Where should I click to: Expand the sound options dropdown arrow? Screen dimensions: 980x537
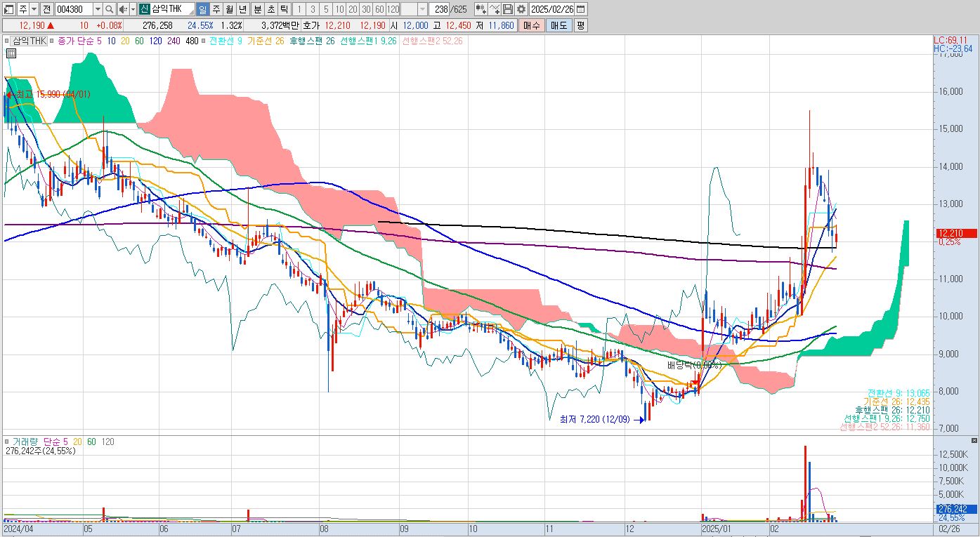coord(133,9)
